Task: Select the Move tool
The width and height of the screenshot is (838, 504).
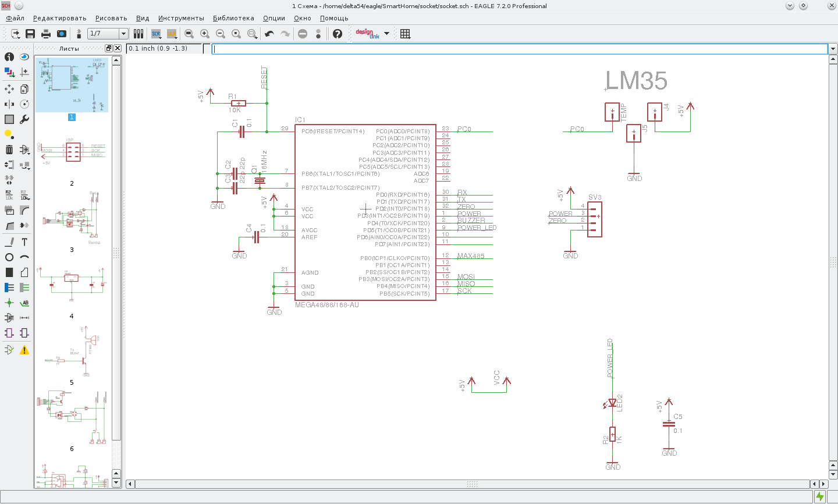Action: 9,89
